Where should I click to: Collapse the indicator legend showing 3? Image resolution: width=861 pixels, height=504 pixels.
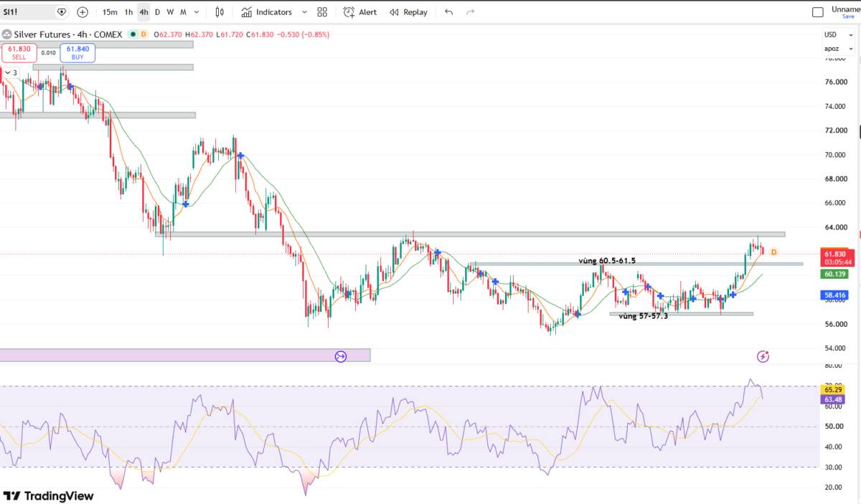pyautogui.click(x=11, y=72)
